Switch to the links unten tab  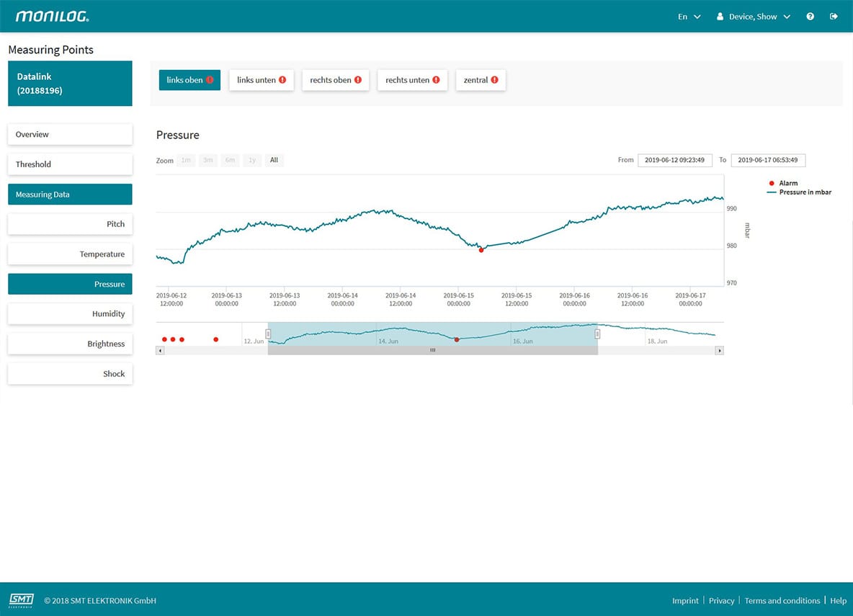(262, 80)
